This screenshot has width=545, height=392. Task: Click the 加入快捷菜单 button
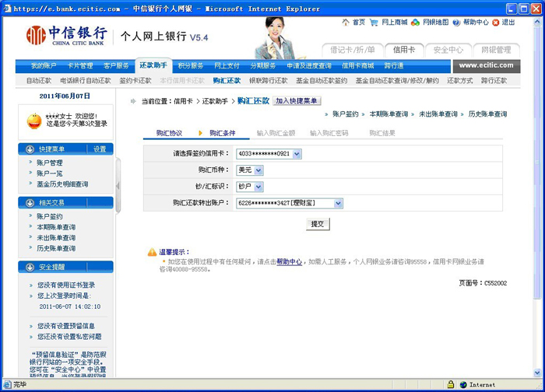tap(297, 101)
